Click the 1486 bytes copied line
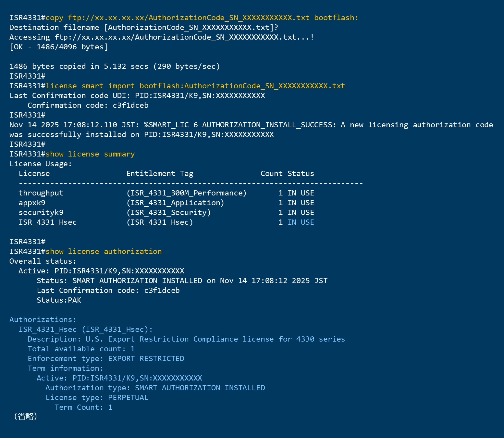 (115, 66)
